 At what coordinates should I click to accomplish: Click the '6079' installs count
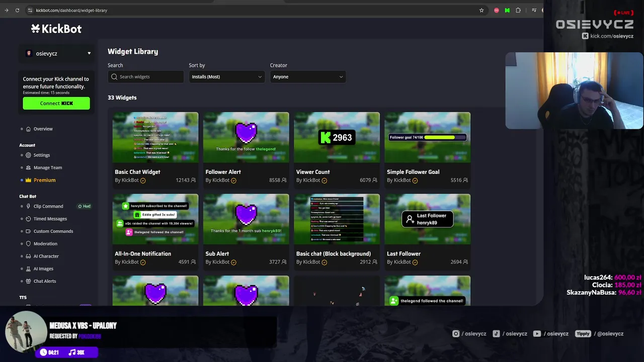coord(365,180)
